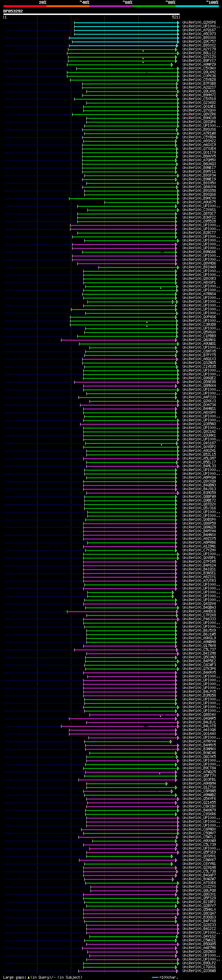
Task: Select label UniRef100_B9IH50
Action: pyautogui.click(x=199, y=183)
